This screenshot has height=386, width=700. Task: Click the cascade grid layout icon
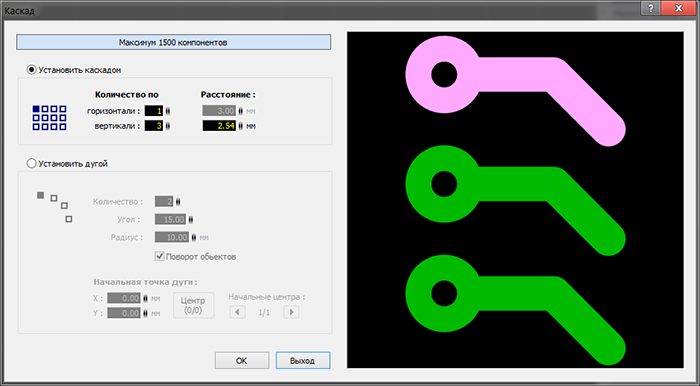pyautogui.click(x=50, y=118)
